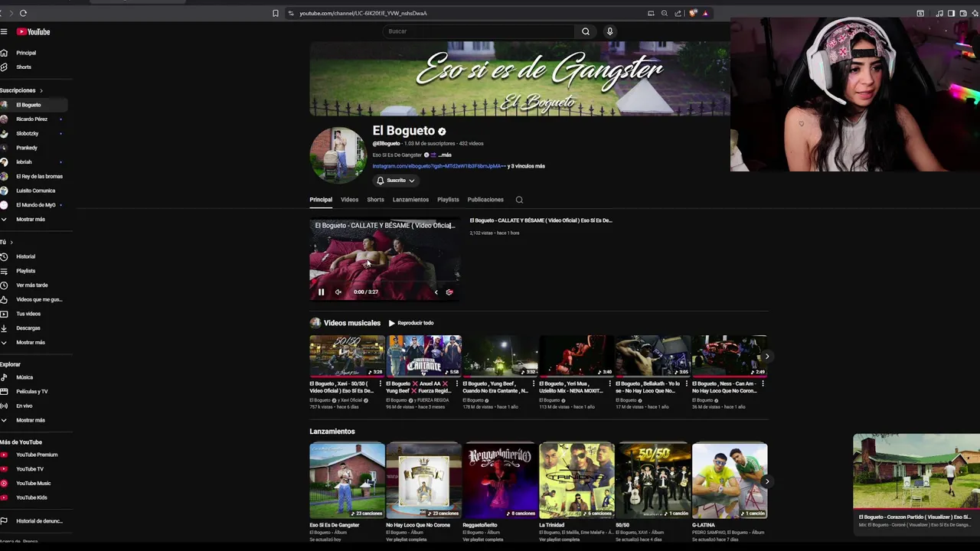Open Reggaetoñerito album thumbnail

pos(500,481)
